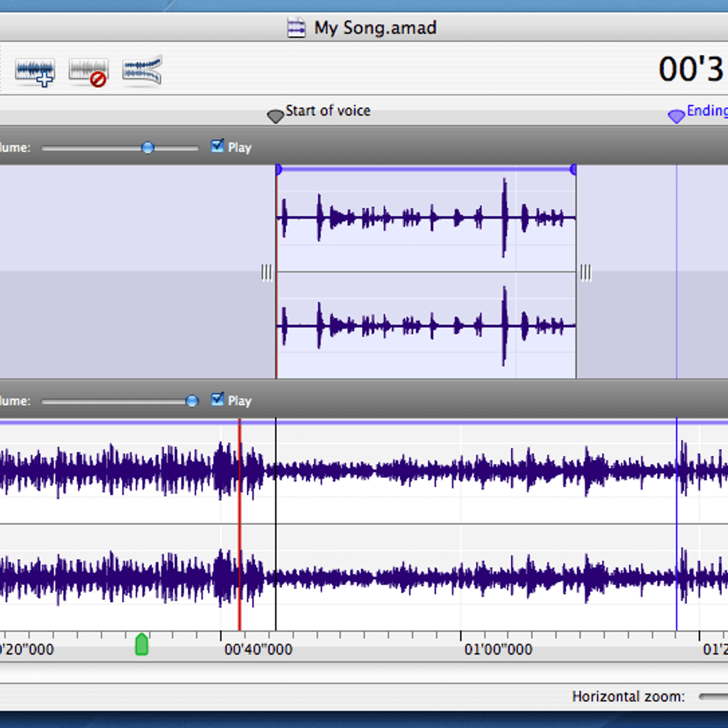Click the right resize grip of the voice clip
Screen dimensions: 728x728
pos(585,272)
